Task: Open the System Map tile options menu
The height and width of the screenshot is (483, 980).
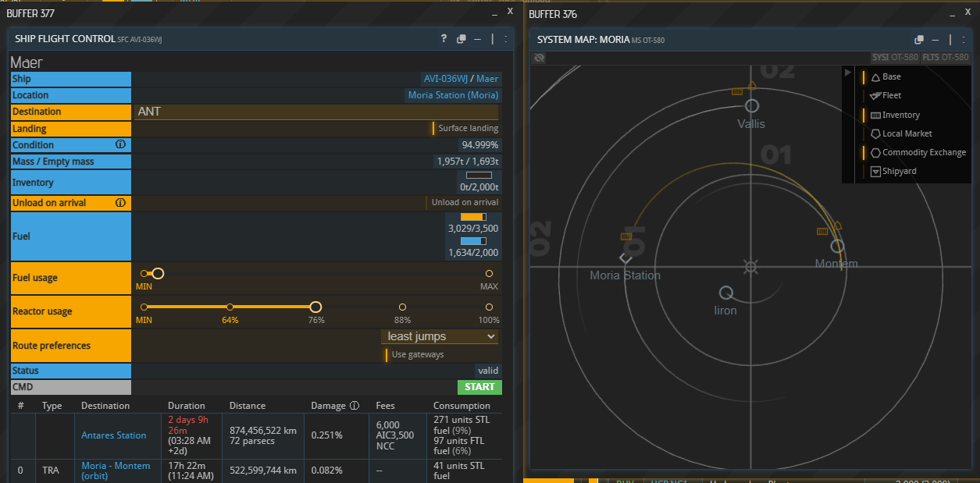Action: point(965,40)
